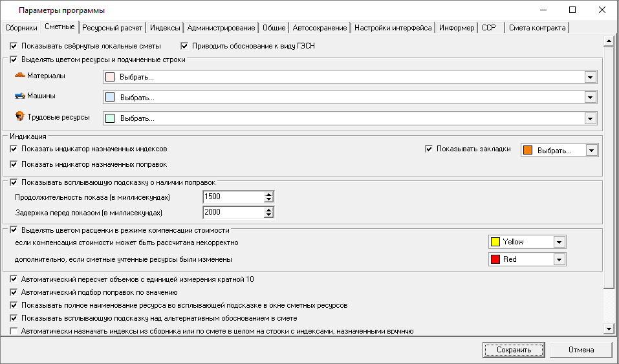Enable automatic index assignment checkbox at bottom
619x364 pixels.
pos(14,331)
